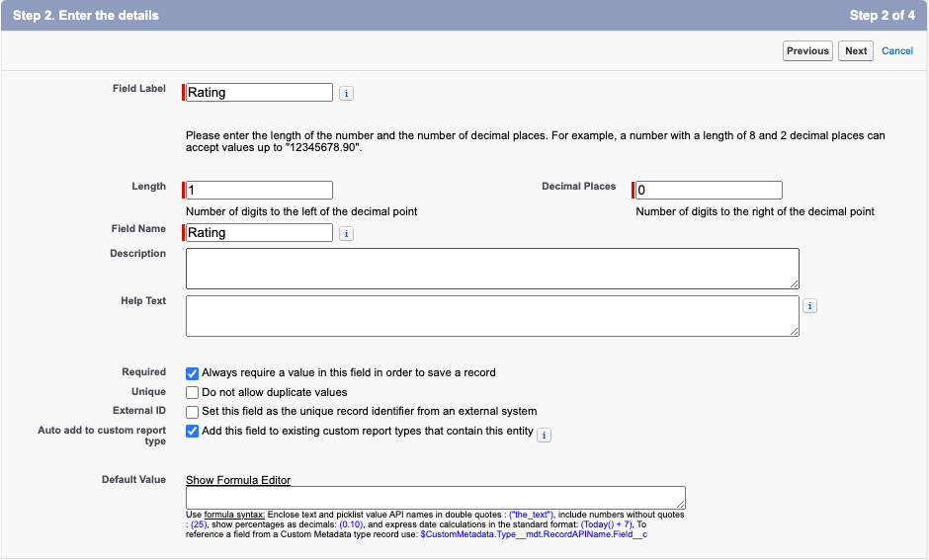Viewport: 929px width, 560px height.
Task: Click info icon for Auto add to report type
Action: (x=544, y=436)
